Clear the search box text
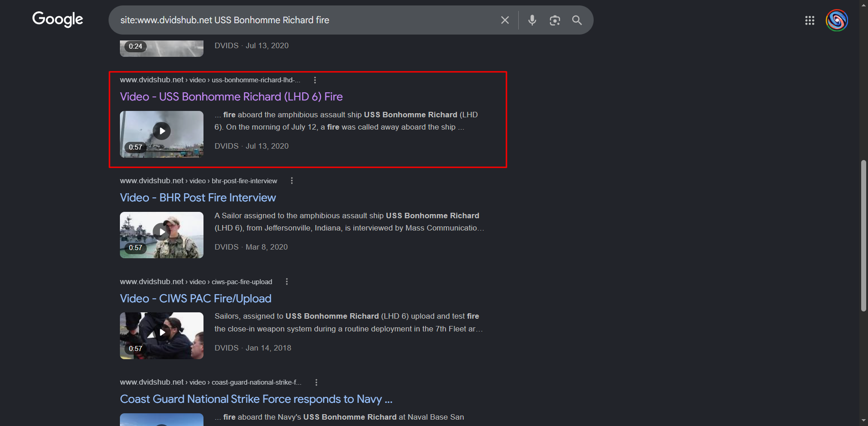Image resolution: width=868 pixels, height=426 pixels. click(x=505, y=20)
